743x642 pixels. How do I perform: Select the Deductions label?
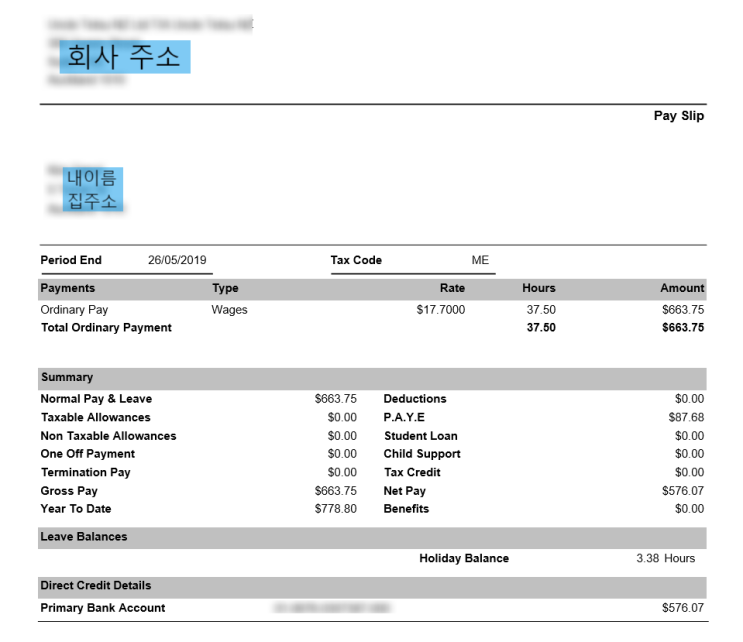pos(415,399)
